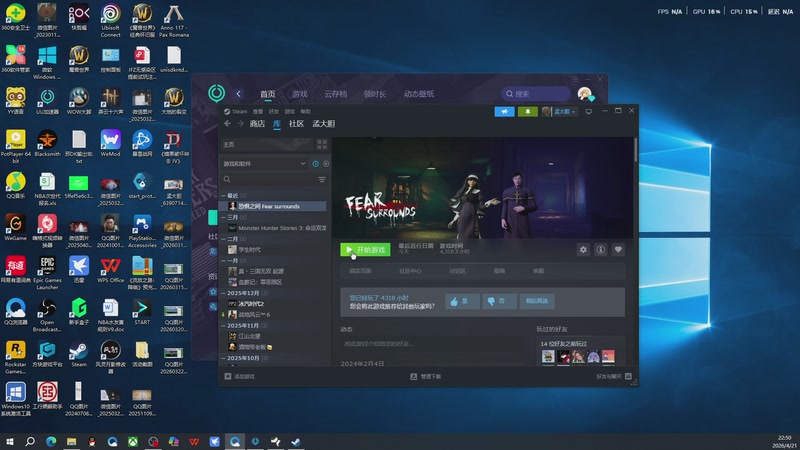Click the search box in UU accelerator window
800x450 pixels.
click(x=535, y=94)
